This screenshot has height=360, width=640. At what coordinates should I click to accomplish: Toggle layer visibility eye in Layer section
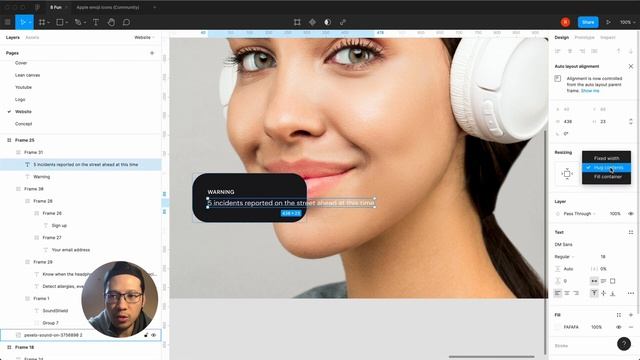click(631, 213)
